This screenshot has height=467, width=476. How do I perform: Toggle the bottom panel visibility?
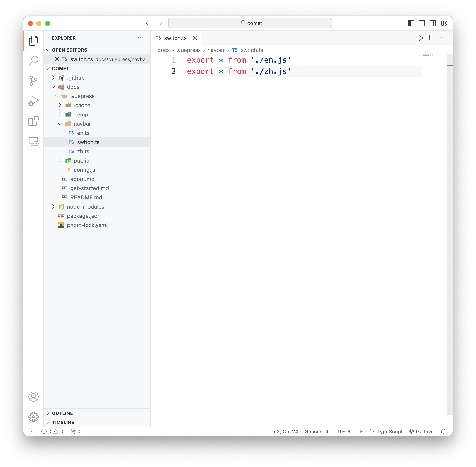point(422,23)
